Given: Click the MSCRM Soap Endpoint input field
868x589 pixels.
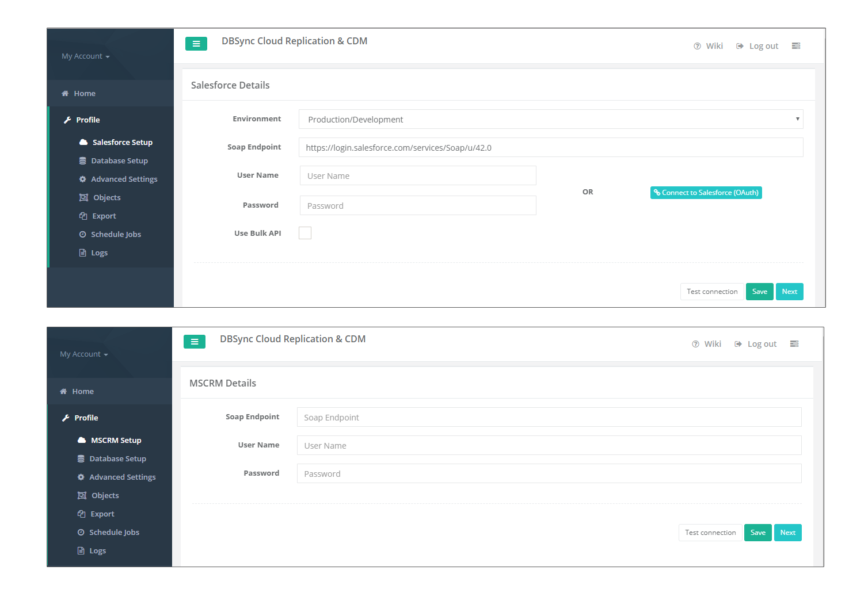Looking at the screenshot, I should tap(549, 418).
